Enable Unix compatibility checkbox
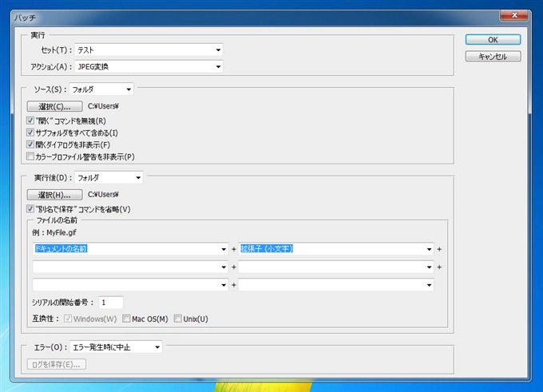The width and height of the screenshot is (543, 392). click(x=177, y=319)
